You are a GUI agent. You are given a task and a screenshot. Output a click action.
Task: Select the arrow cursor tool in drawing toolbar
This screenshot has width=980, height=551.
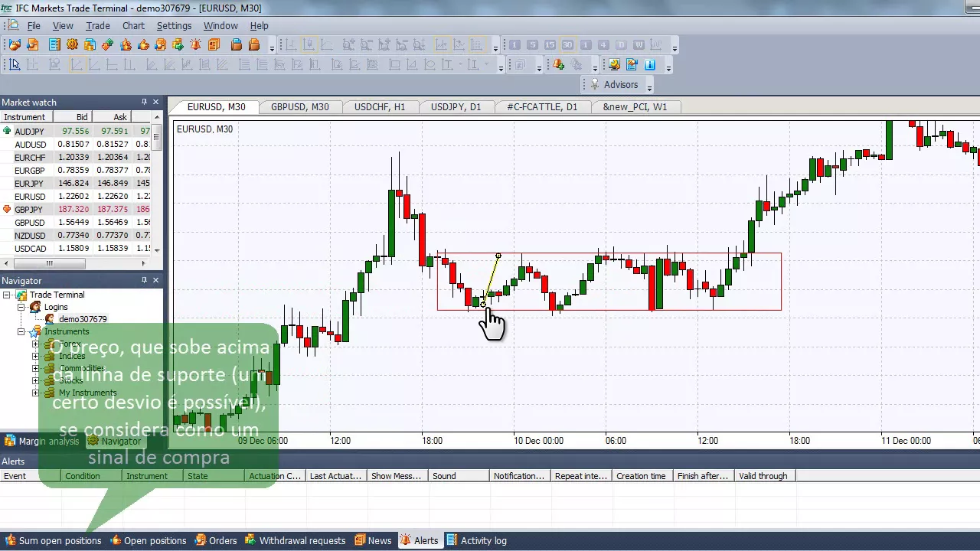tap(15, 64)
